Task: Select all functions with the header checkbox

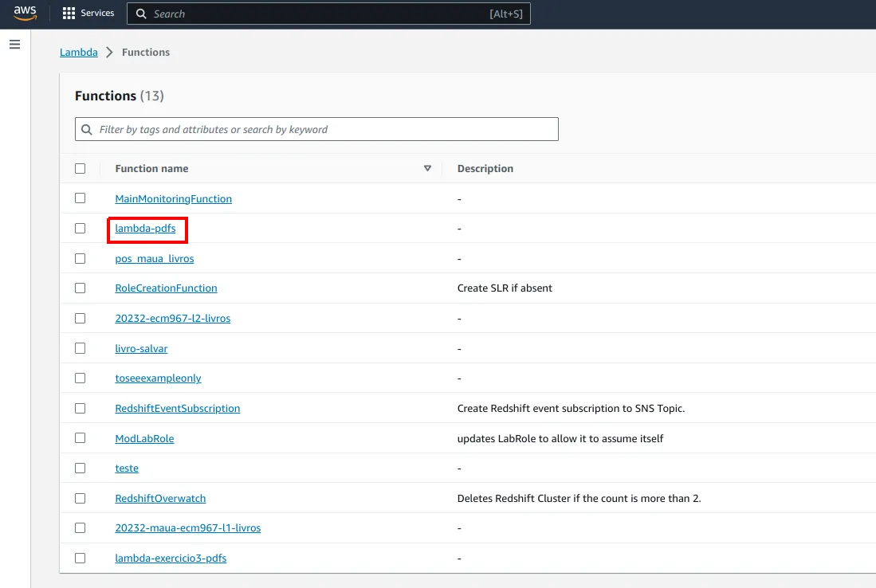Action: click(x=81, y=169)
